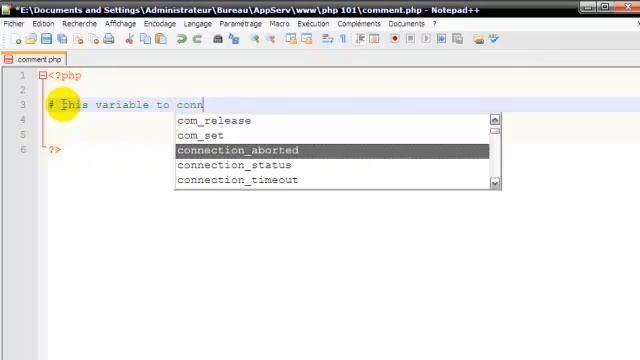Screen dimensions: 640x360
Task: Paste from clipboard using the Paste icon
Action: 161,39
